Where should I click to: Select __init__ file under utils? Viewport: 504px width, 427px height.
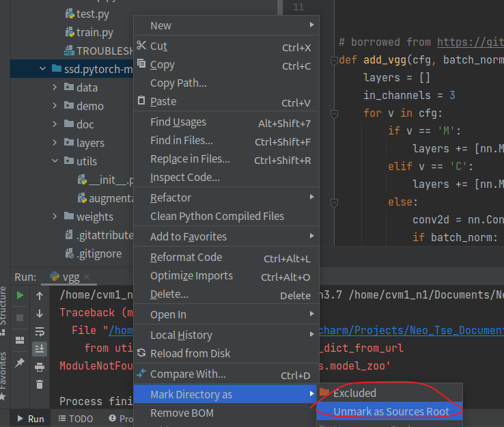click(x=105, y=180)
